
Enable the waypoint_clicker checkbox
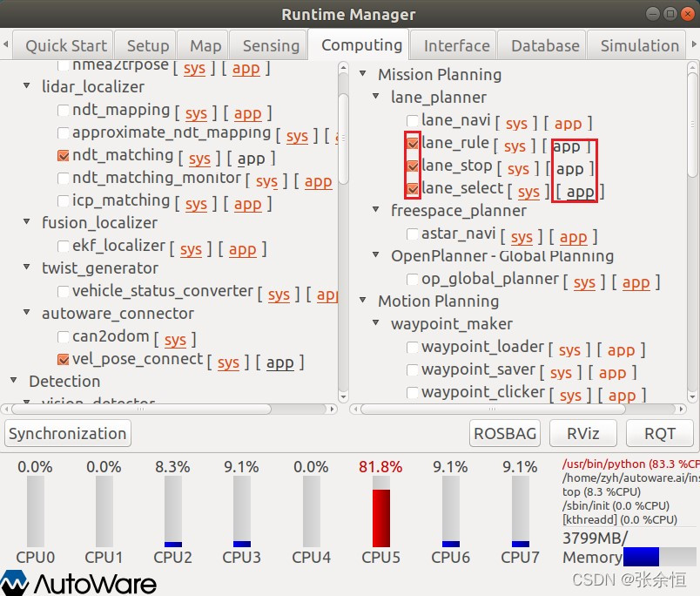(413, 392)
